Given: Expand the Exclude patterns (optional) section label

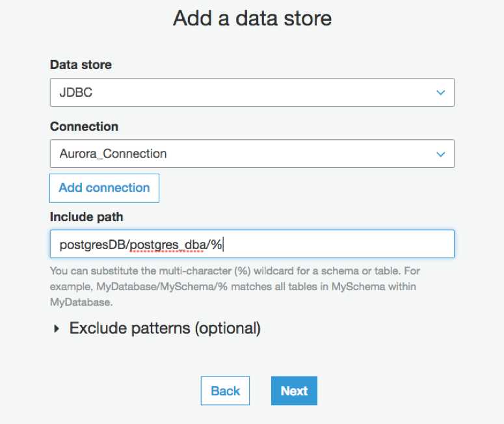Looking at the screenshot, I should pos(165,328).
